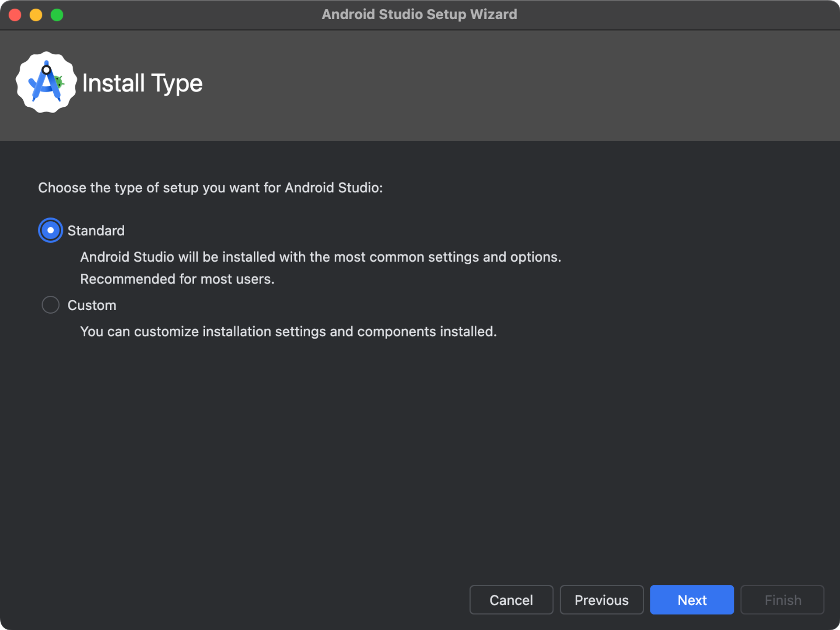Click the 'Recommended for most users' text
The image size is (840, 630).
point(177,279)
